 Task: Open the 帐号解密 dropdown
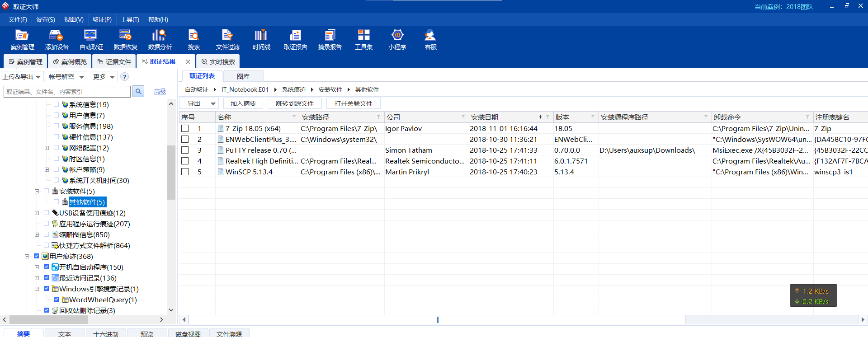pyautogui.click(x=66, y=77)
